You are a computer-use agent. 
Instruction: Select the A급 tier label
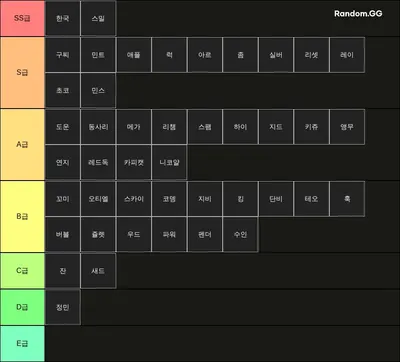click(22, 145)
